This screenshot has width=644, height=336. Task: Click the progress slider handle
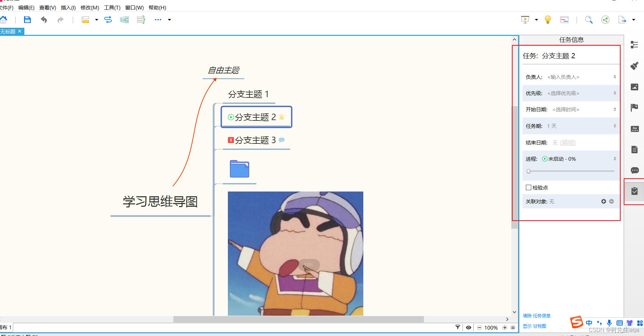pyautogui.click(x=529, y=171)
